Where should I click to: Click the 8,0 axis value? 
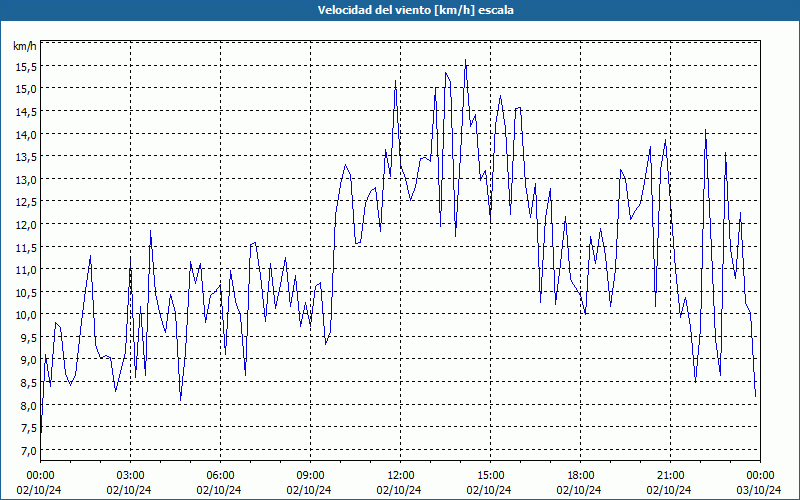[x=29, y=405]
